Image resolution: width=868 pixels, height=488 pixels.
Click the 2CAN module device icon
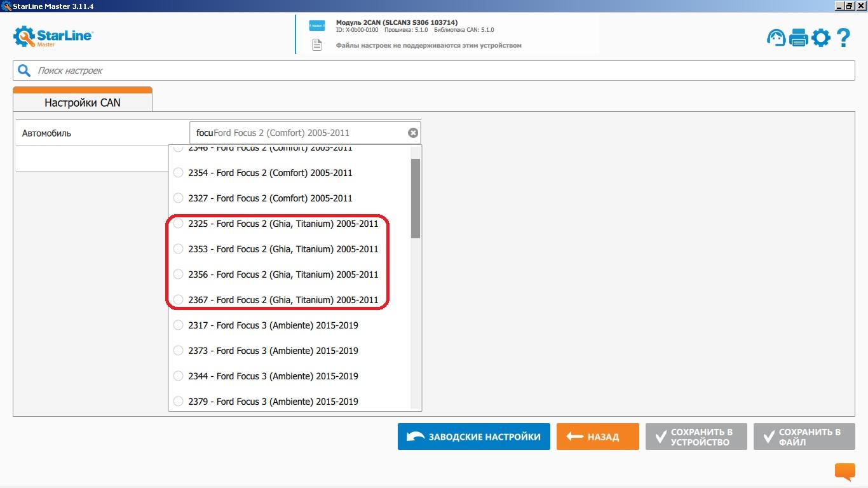point(316,26)
